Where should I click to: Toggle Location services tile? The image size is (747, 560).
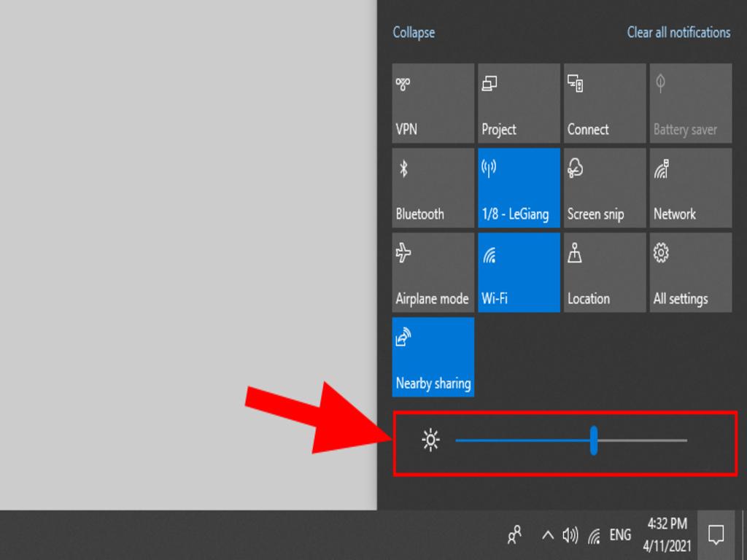click(605, 273)
